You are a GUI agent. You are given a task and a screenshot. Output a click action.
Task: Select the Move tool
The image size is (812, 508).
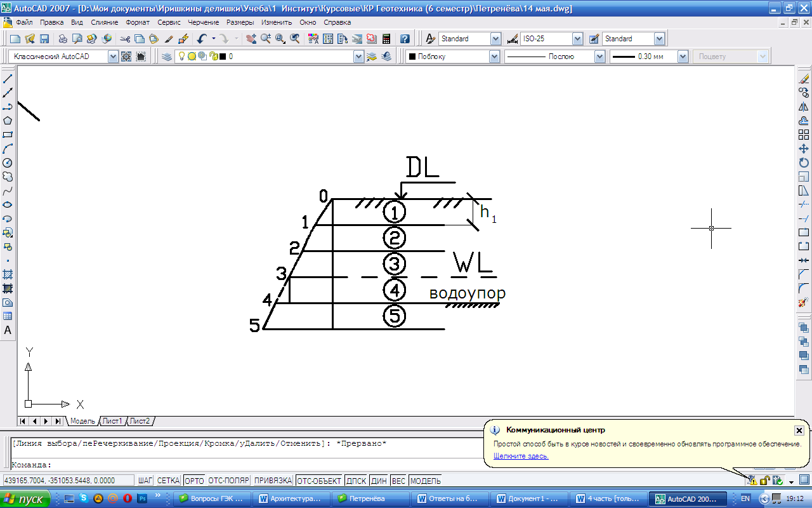[x=804, y=149]
